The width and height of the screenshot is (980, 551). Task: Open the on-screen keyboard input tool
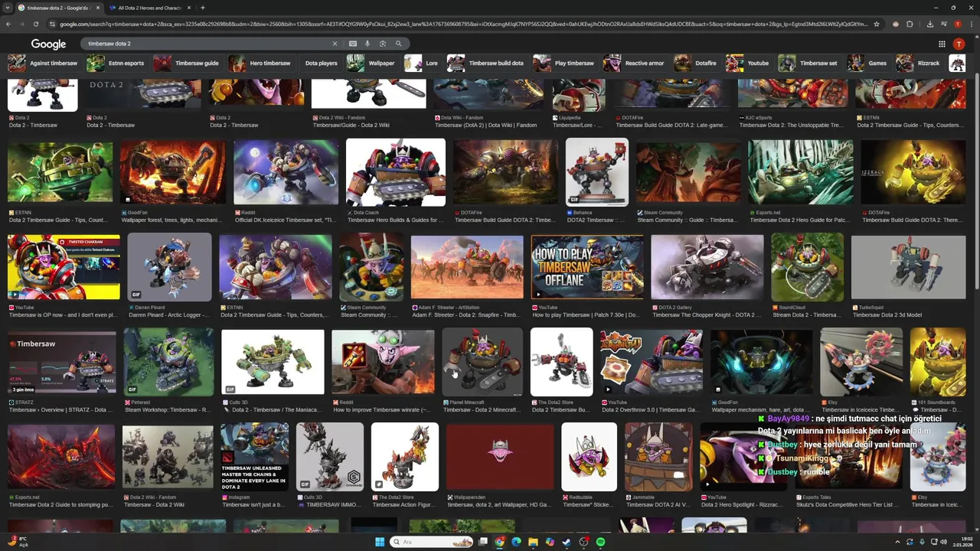pyautogui.click(x=353, y=44)
